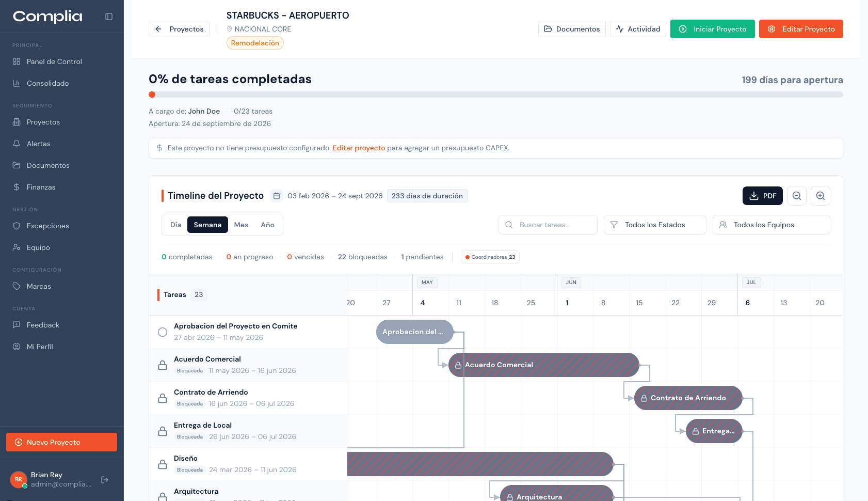Screen dimensions: 868x501
Task: Switch timeline view to Mes
Action: (241, 225)
